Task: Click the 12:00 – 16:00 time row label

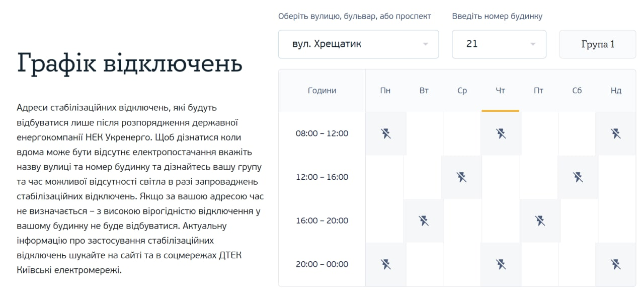Action: [322, 177]
